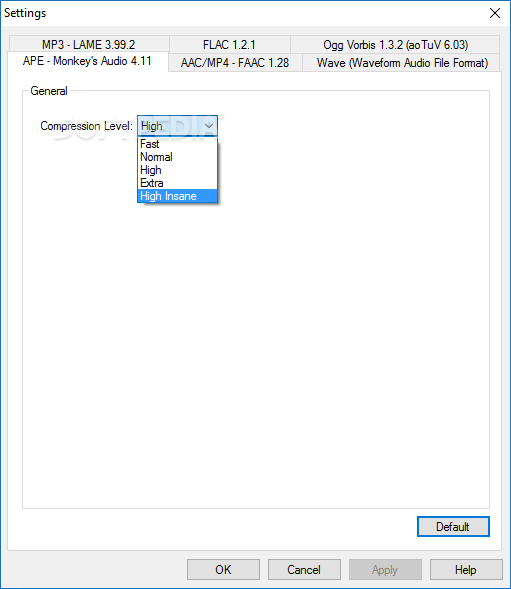Open the FLAC 1.2.1 tab
The width and height of the screenshot is (511, 589).
coord(229,44)
